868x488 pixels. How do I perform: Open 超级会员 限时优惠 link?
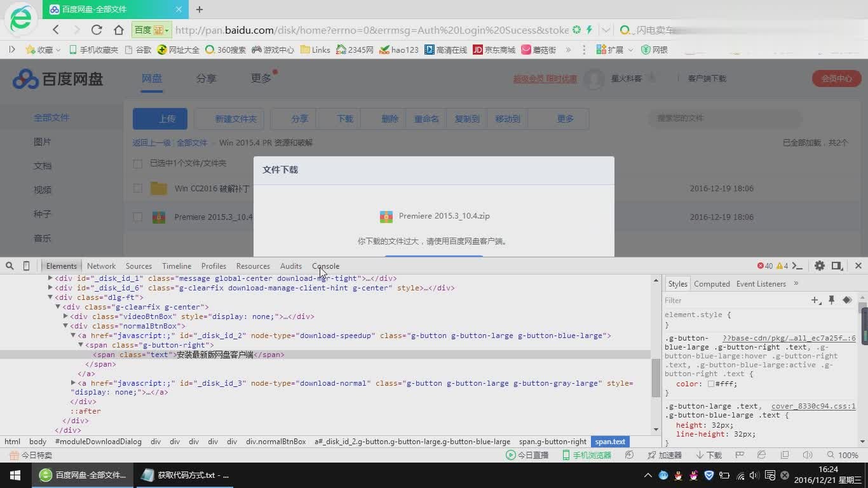[x=545, y=79]
